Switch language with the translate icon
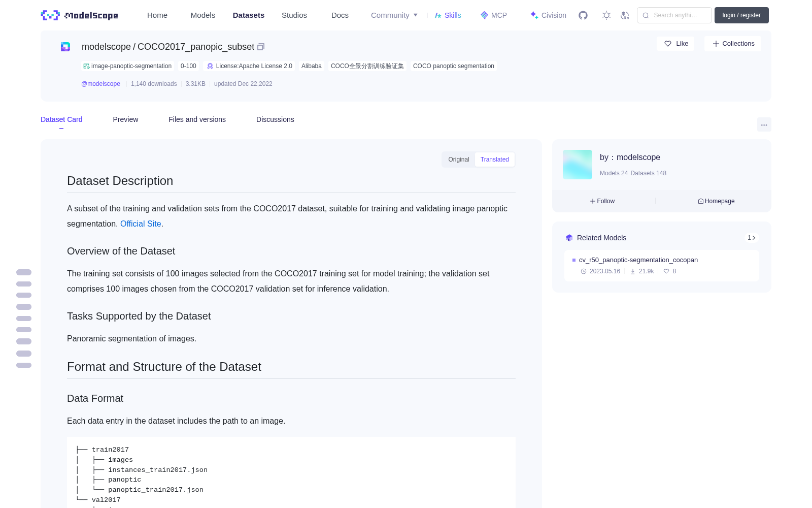Viewport: 812px width, 508px height. pyautogui.click(x=625, y=15)
